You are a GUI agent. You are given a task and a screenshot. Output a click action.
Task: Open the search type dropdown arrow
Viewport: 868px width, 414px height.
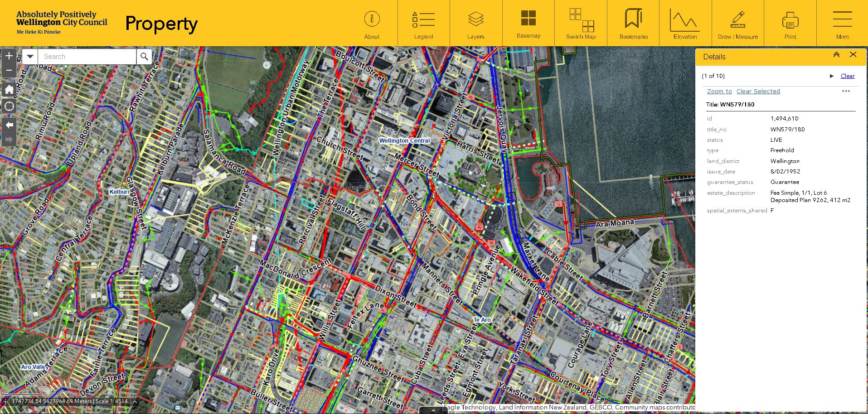coord(29,56)
